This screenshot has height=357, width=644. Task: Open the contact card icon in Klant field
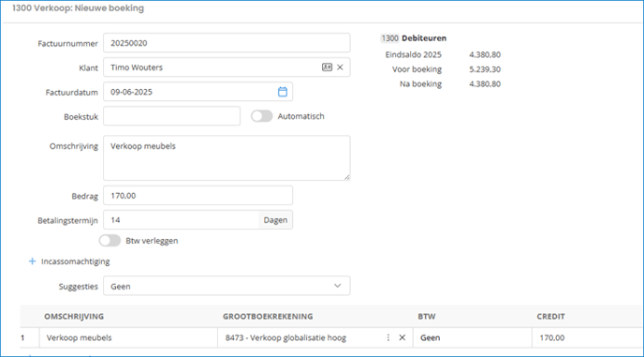point(327,67)
